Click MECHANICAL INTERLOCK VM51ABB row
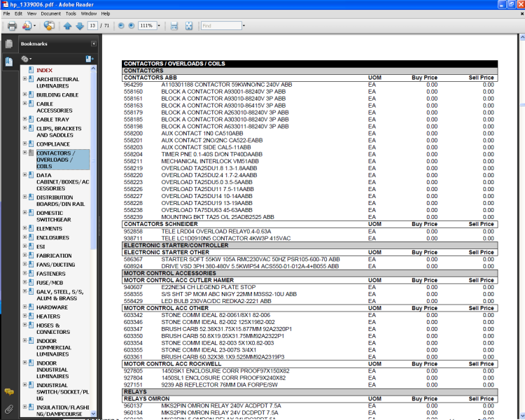Image resolution: width=525 pixels, height=420 pixels. (x=309, y=161)
